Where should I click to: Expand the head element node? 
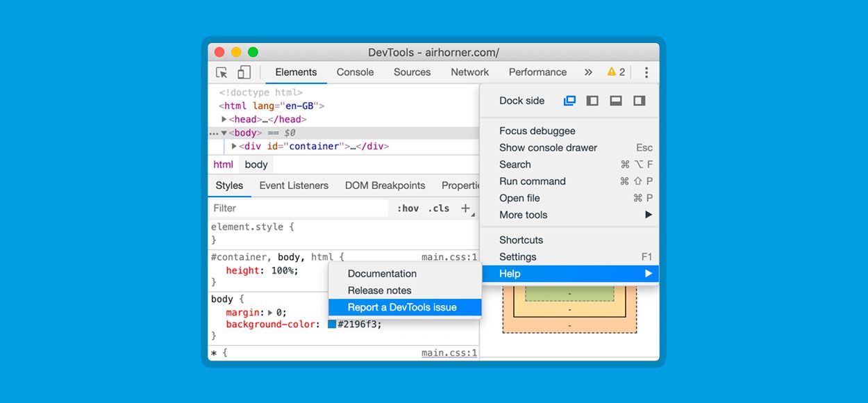point(224,120)
